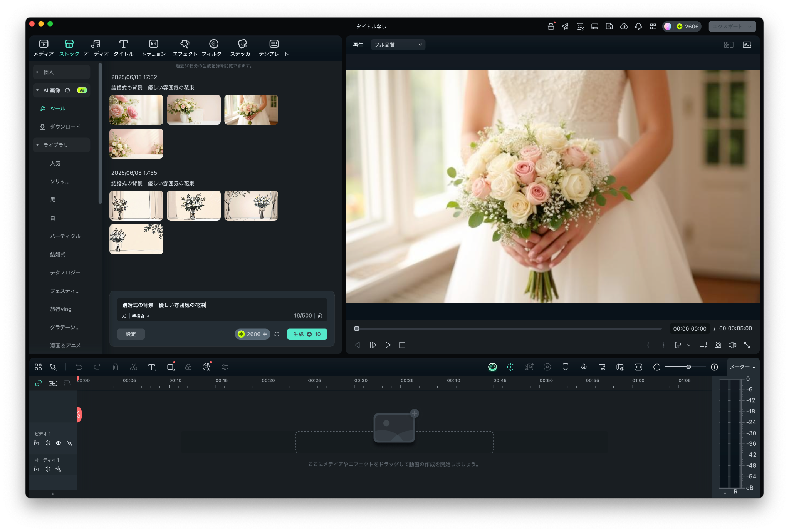Click the snapshot camera icon in preview

(x=718, y=345)
